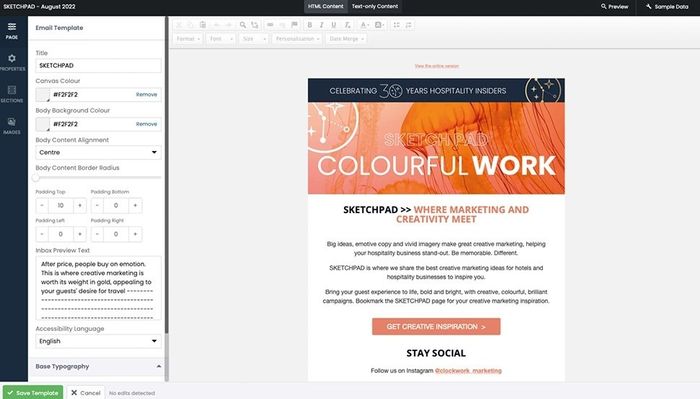700x399 pixels.
Task: Click the Title input field
Action: (x=98, y=65)
